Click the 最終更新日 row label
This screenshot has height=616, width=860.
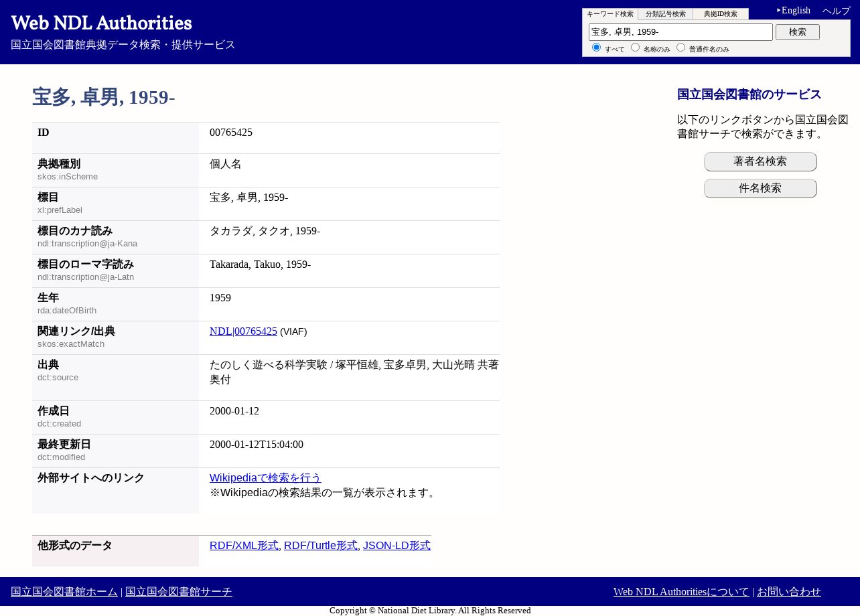tap(64, 445)
